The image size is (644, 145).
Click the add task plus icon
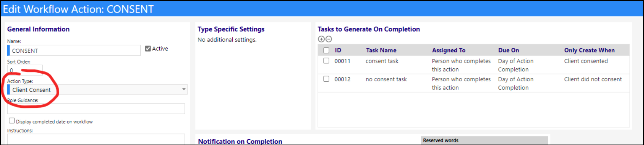tap(321, 39)
